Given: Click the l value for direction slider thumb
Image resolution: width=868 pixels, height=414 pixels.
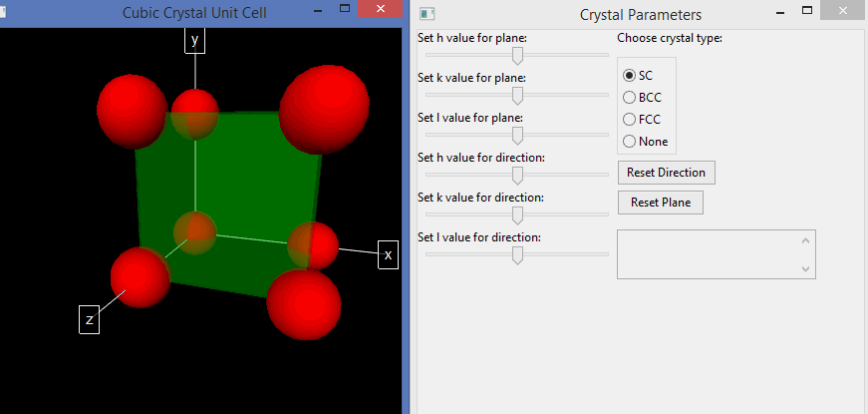Looking at the screenshot, I should 517,255.
